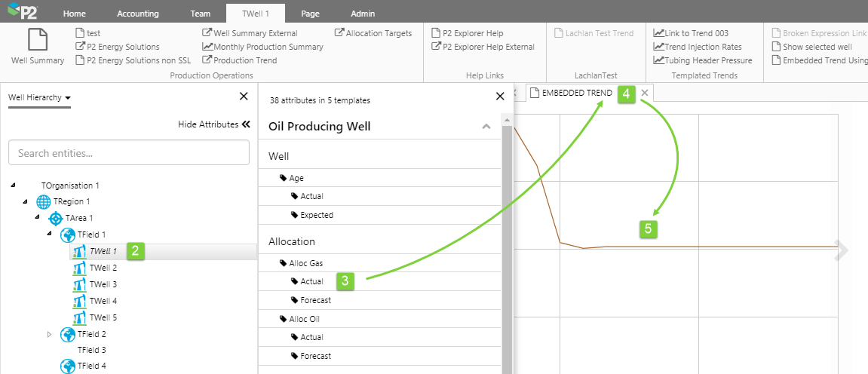This screenshot has width=868, height=374.
Task: Click Hide Attributes button
Action: point(213,124)
